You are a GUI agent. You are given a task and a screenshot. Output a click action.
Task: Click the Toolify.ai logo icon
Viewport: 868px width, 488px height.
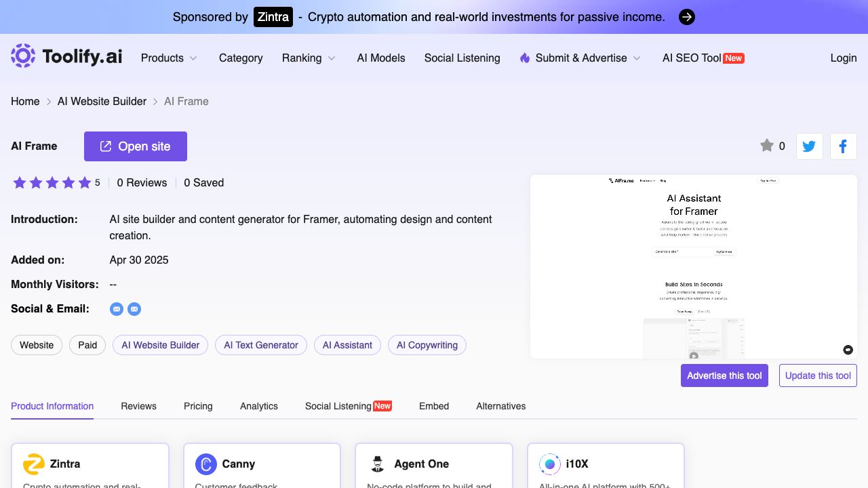coord(22,56)
